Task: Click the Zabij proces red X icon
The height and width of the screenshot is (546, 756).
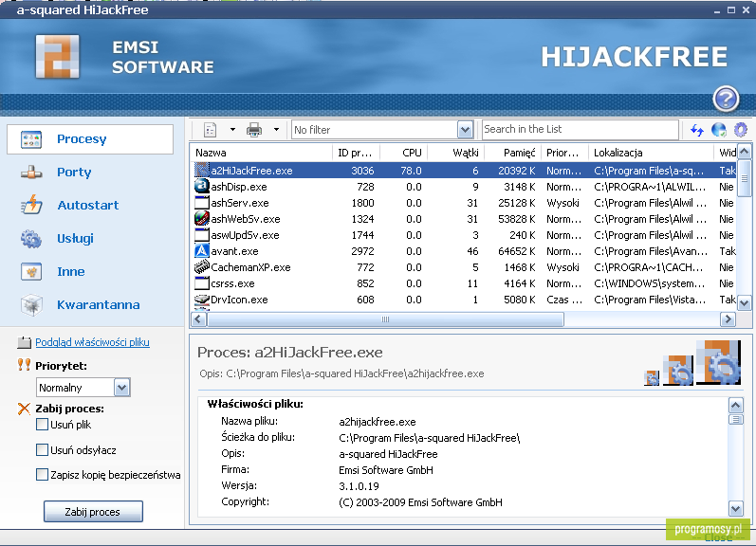Action: [24, 409]
